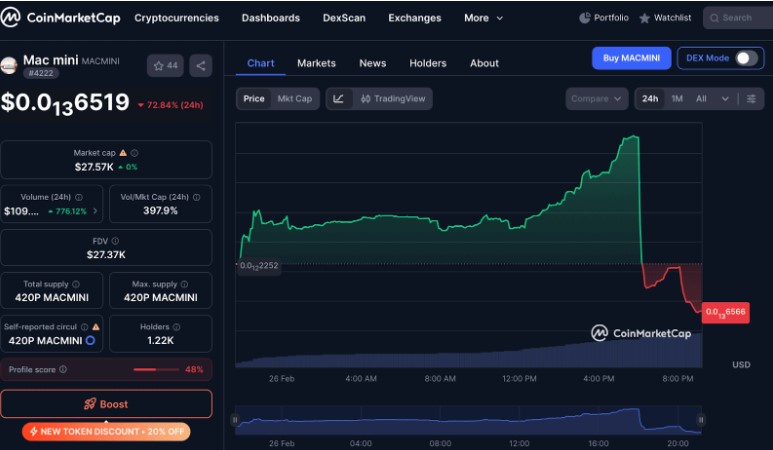This screenshot has width=773, height=450.
Task: Select the line chart icon
Action: 339,99
